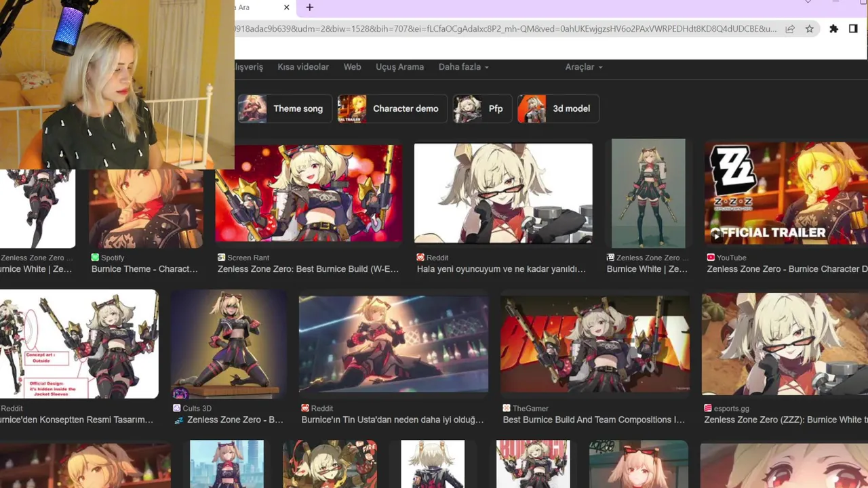Click the 'Spotify' source name
The image size is (868, 488).
pyautogui.click(x=113, y=258)
